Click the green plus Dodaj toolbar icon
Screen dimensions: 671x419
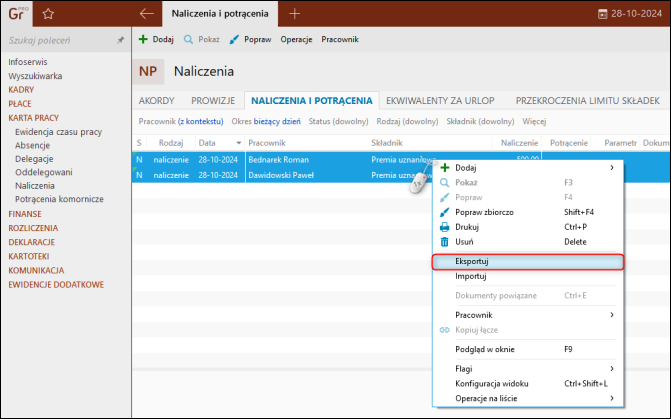pos(143,39)
